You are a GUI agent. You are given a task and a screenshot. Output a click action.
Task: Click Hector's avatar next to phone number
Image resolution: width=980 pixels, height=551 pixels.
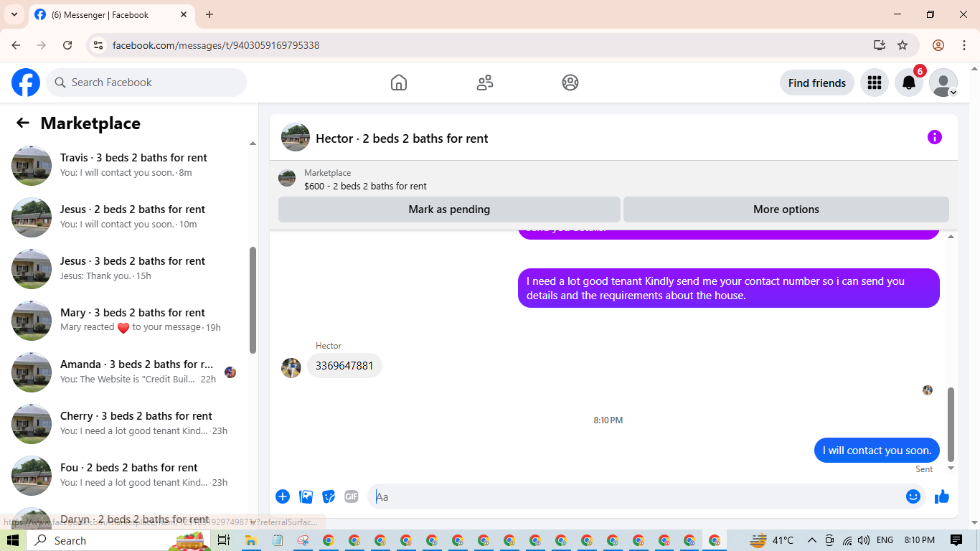(291, 368)
